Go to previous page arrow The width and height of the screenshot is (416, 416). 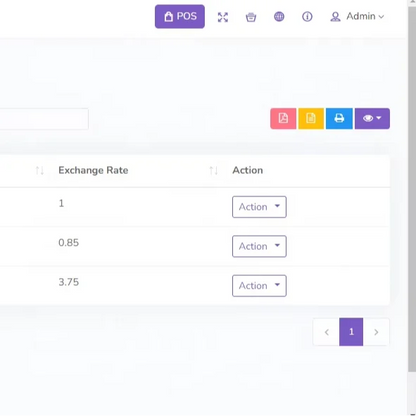[326, 332]
